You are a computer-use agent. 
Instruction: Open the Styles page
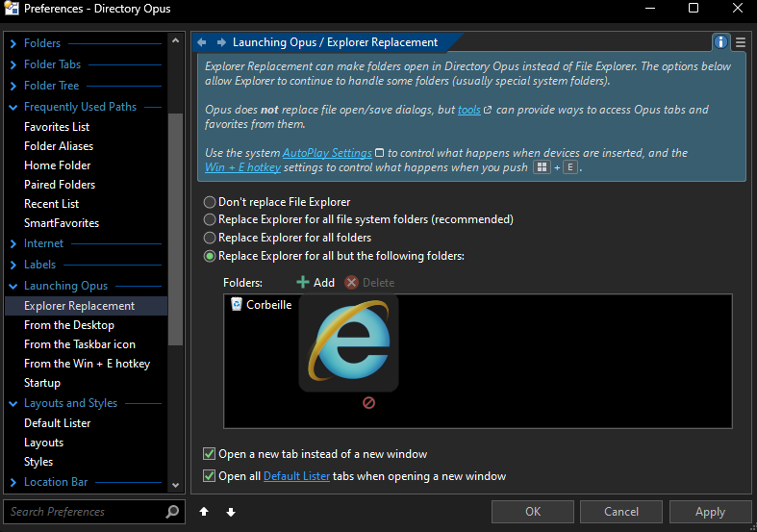(x=38, y=462)
